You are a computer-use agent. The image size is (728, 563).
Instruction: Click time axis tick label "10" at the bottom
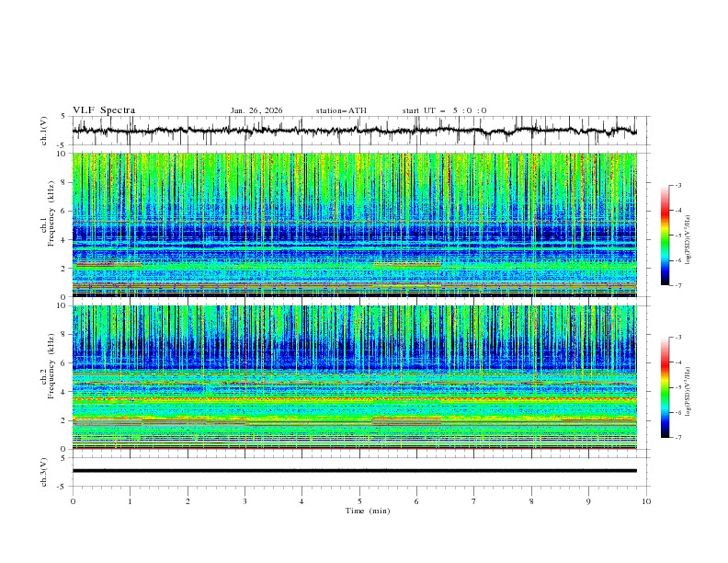pos(646,501)
